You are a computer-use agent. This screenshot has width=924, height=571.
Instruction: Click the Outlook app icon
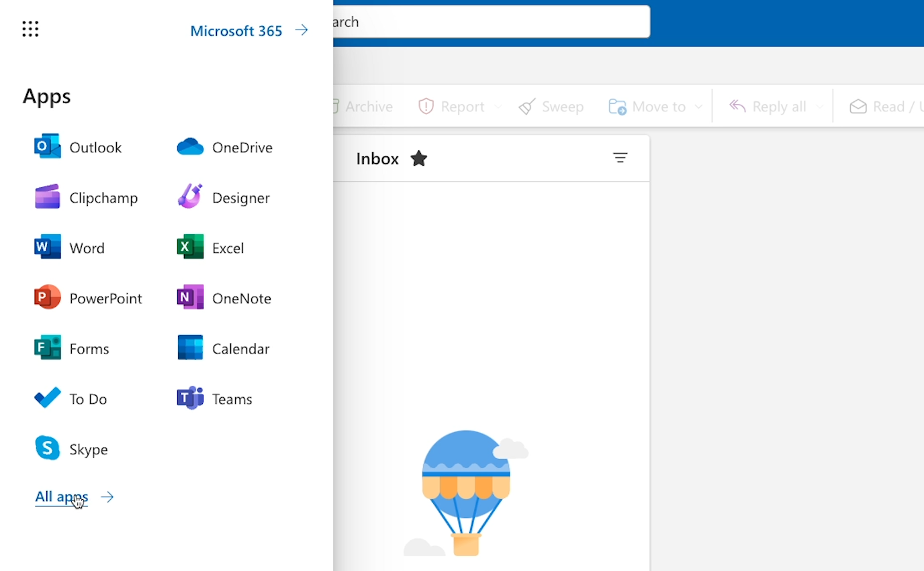pyautogui.click(x=48, y=147)
